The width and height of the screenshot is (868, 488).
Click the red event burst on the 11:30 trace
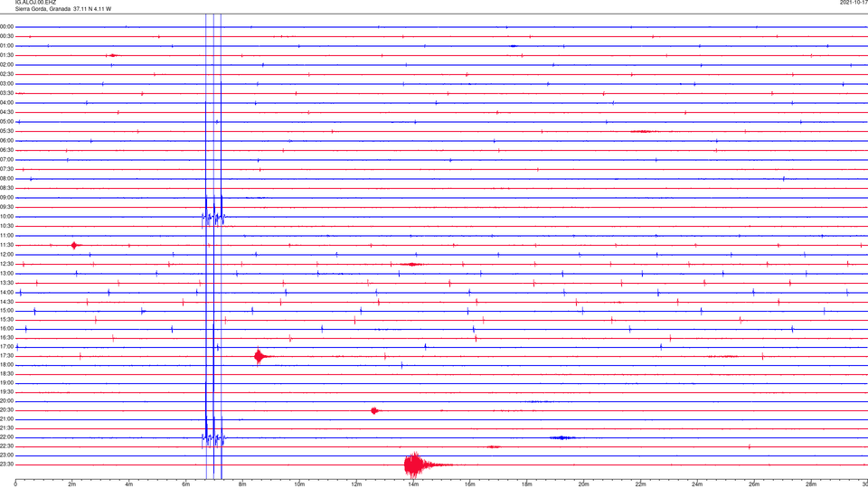(x=75, y=245)
